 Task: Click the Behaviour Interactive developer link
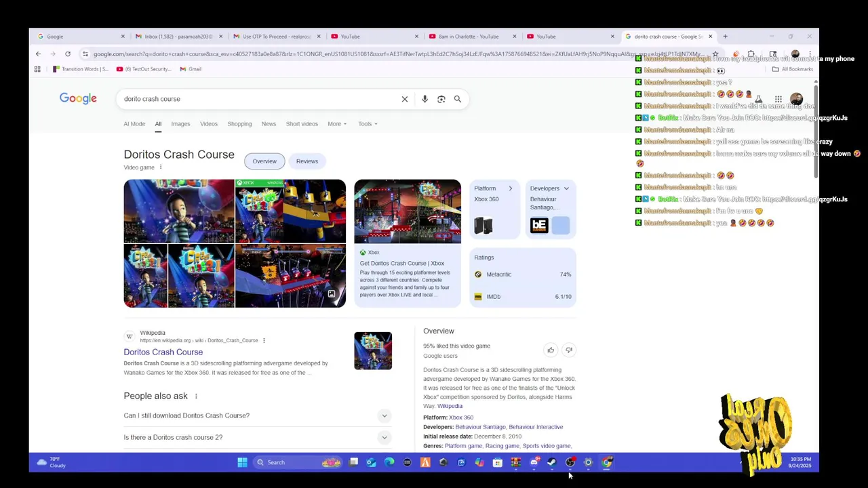pos(536,427)
